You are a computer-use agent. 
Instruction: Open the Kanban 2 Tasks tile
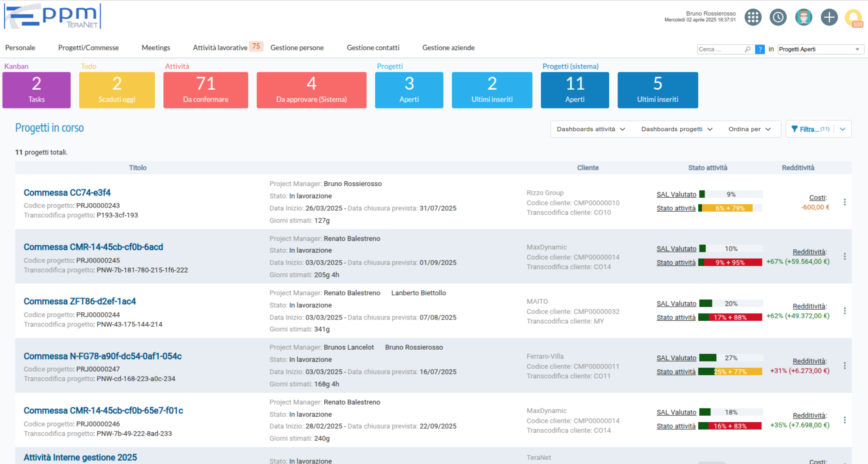click(36, 90)
